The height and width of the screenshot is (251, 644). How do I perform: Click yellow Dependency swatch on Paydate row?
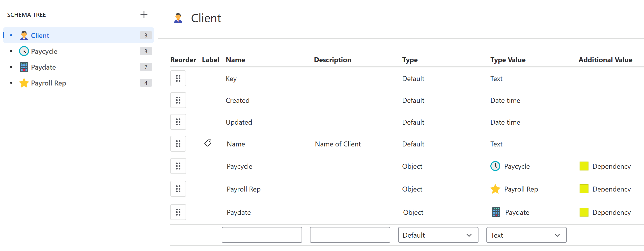tap(584, 212)
